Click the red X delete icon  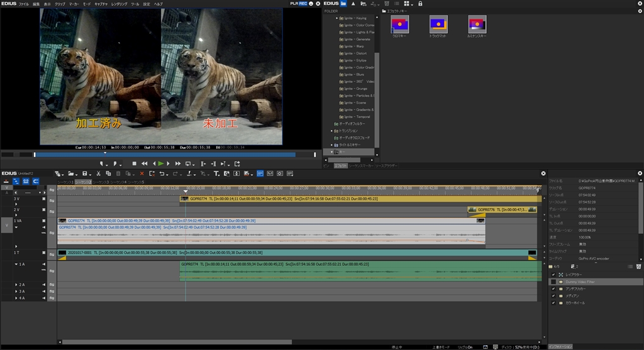[x=142, y=173]
